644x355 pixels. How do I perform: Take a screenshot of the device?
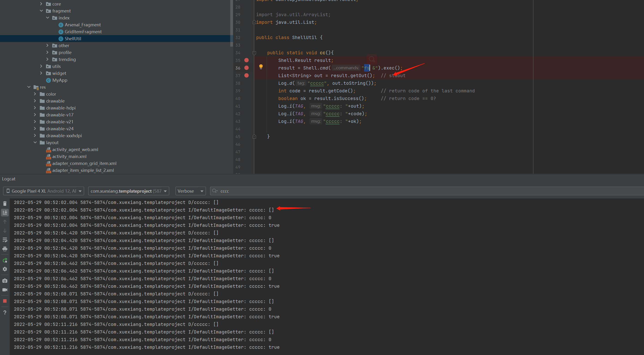5,280
